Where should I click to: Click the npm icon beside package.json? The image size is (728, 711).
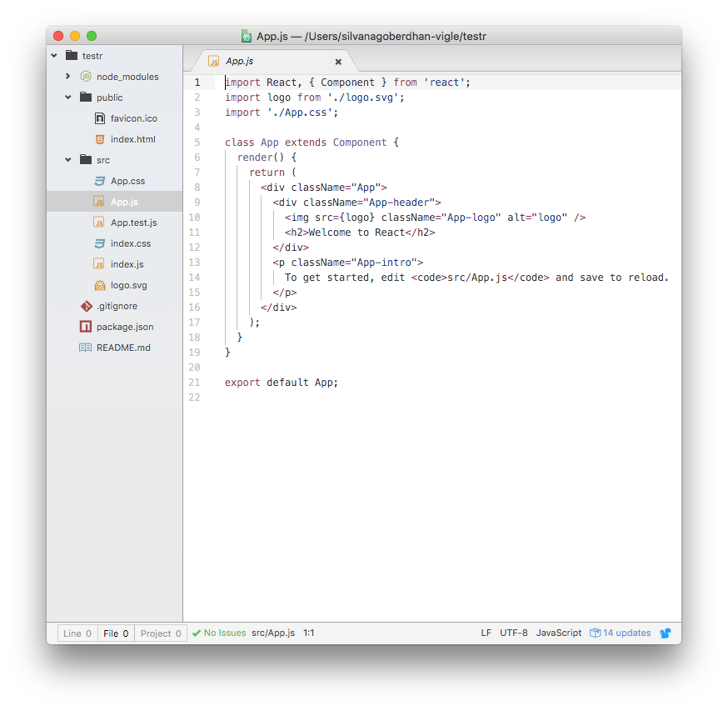(x=85, y=326)
